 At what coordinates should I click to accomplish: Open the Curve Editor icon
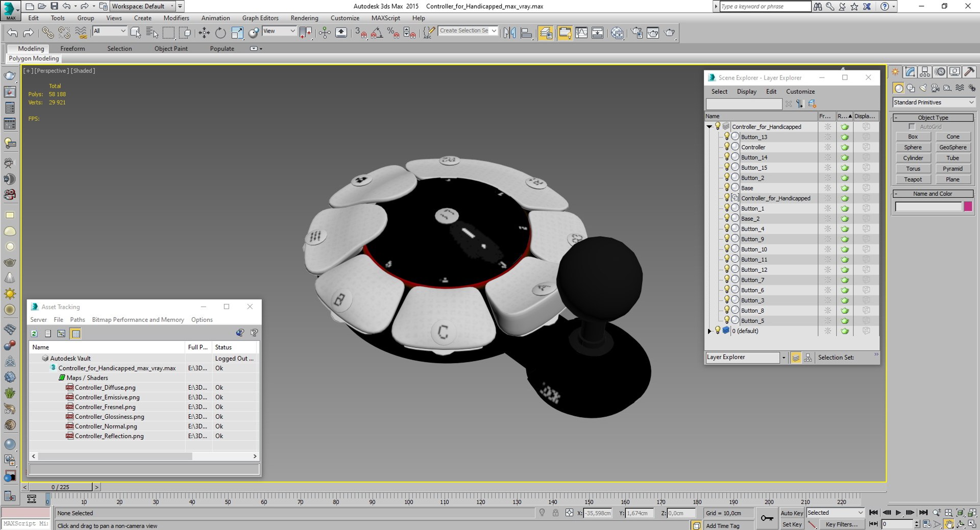[581, 33]
